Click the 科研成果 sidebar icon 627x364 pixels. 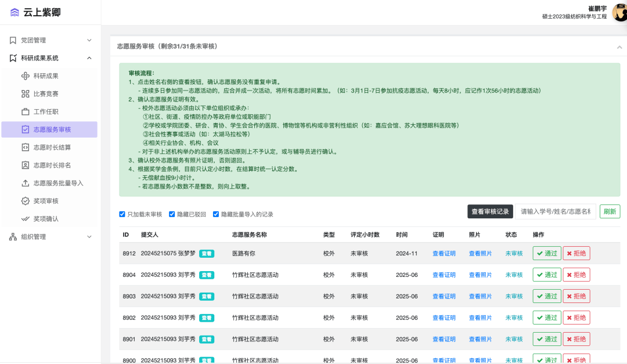(26, 76)
